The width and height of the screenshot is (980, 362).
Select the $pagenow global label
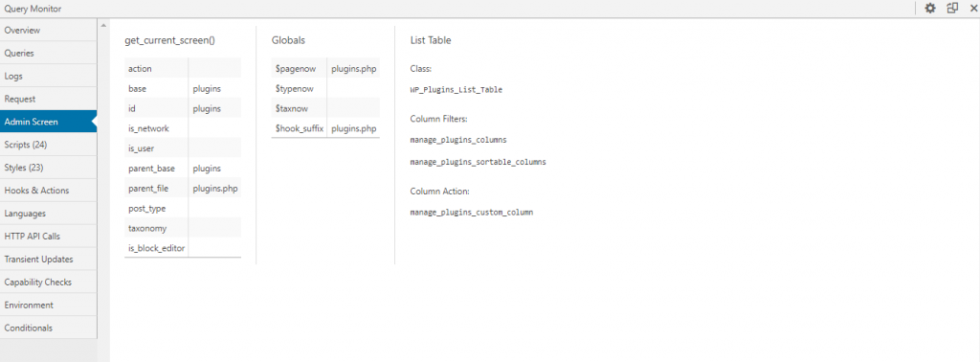(296, 68)
